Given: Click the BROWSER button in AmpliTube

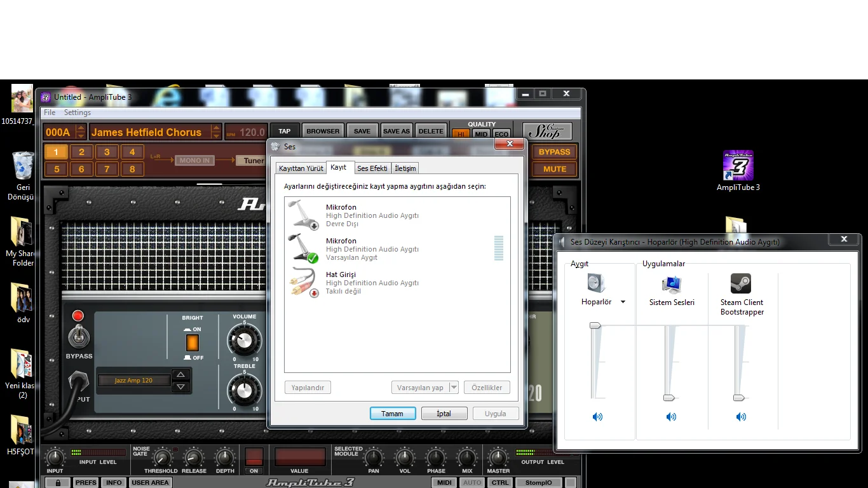Looking at the screenshot, I should coord(323,131).
